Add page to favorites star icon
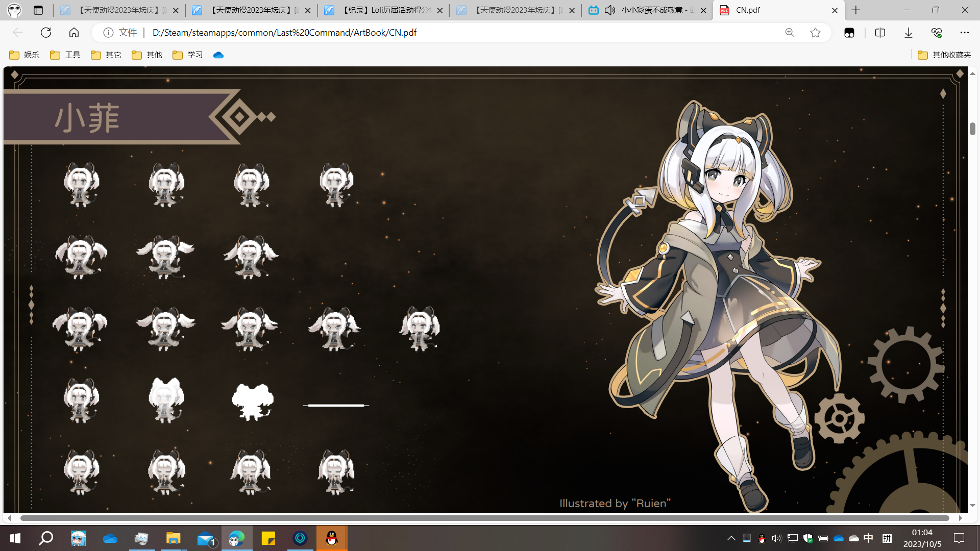Viewport: 980px width, 551px height. 815,33
